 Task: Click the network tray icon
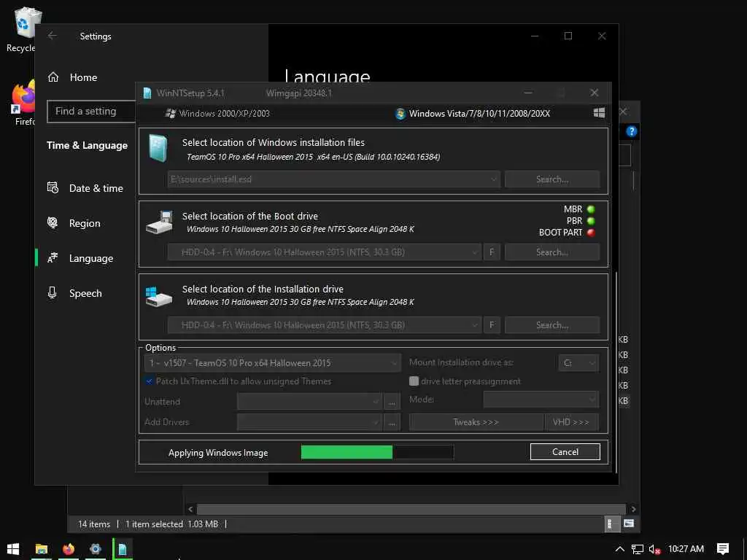638,549
